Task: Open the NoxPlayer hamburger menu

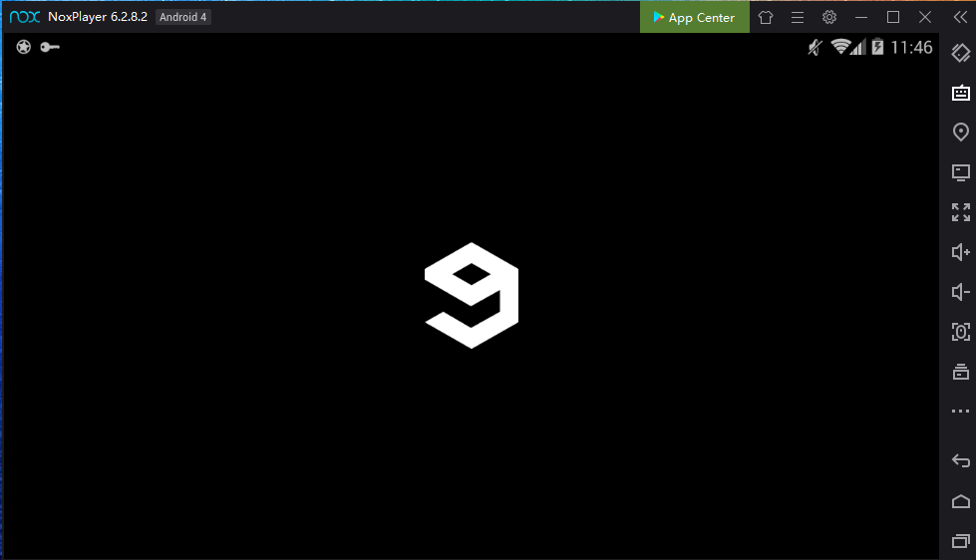Action: click(x=798, y=17)
